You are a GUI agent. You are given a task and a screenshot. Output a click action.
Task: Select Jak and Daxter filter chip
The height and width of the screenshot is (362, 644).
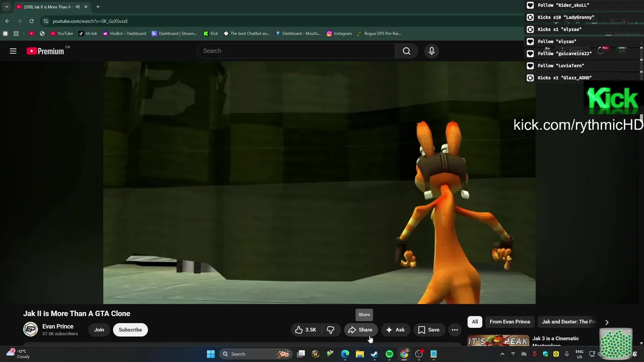click(x=569, y=322)
